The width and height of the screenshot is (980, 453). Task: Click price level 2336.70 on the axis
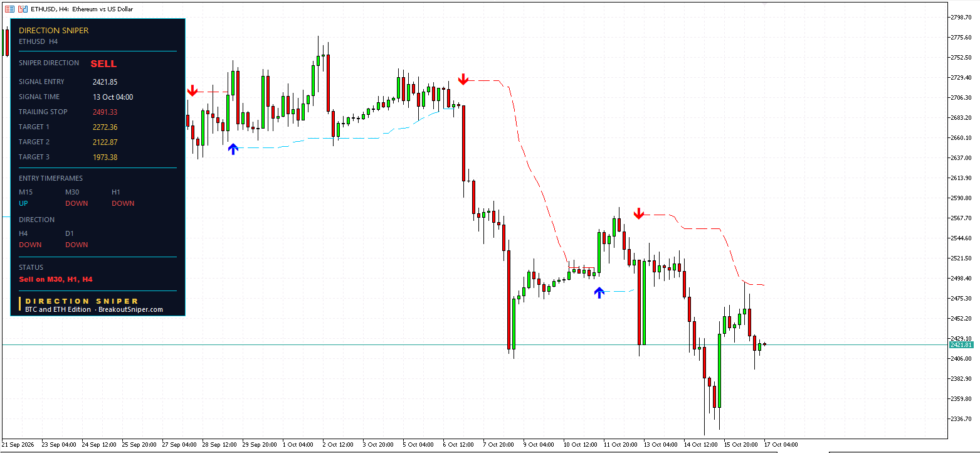point(962,418)
